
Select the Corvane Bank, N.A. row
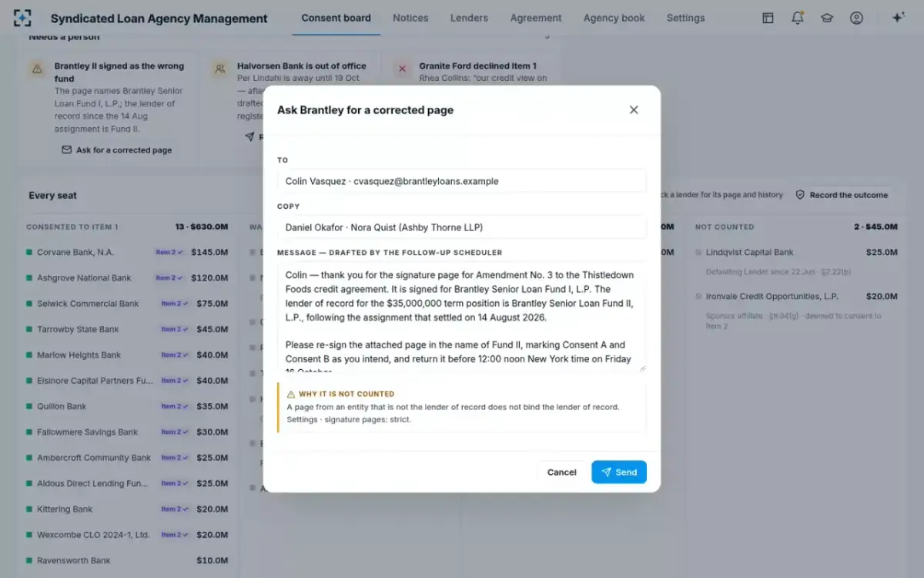[127, 252]
